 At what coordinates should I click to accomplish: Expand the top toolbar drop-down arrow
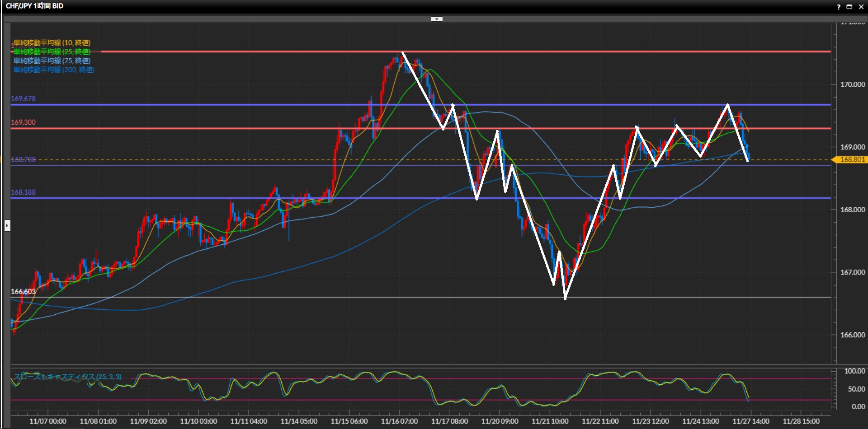click(437, 19)
